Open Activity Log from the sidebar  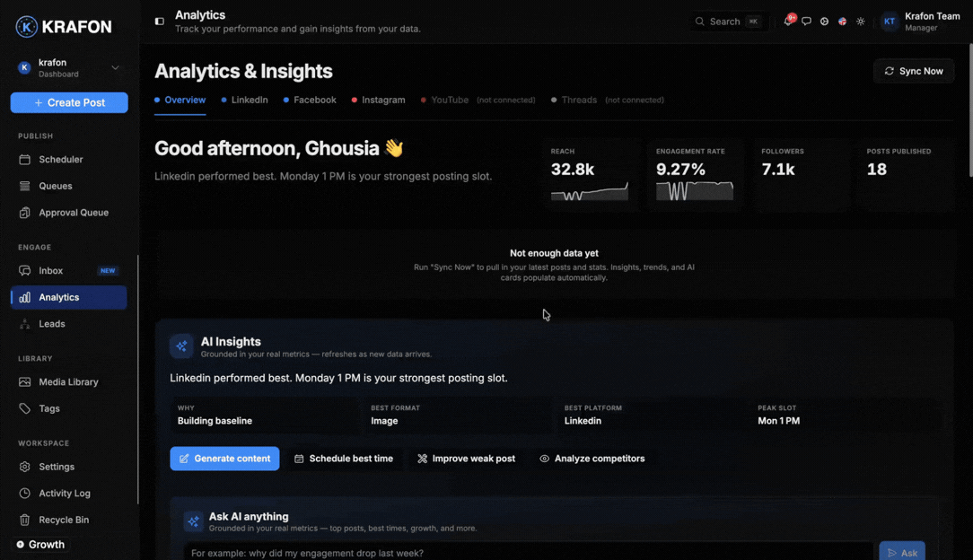[x=69, y=494]
